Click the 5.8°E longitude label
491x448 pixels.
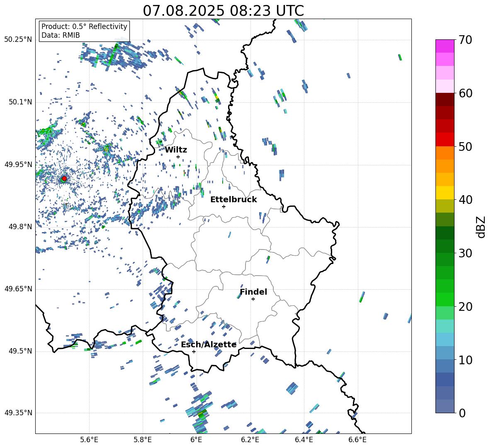point(143,440)
